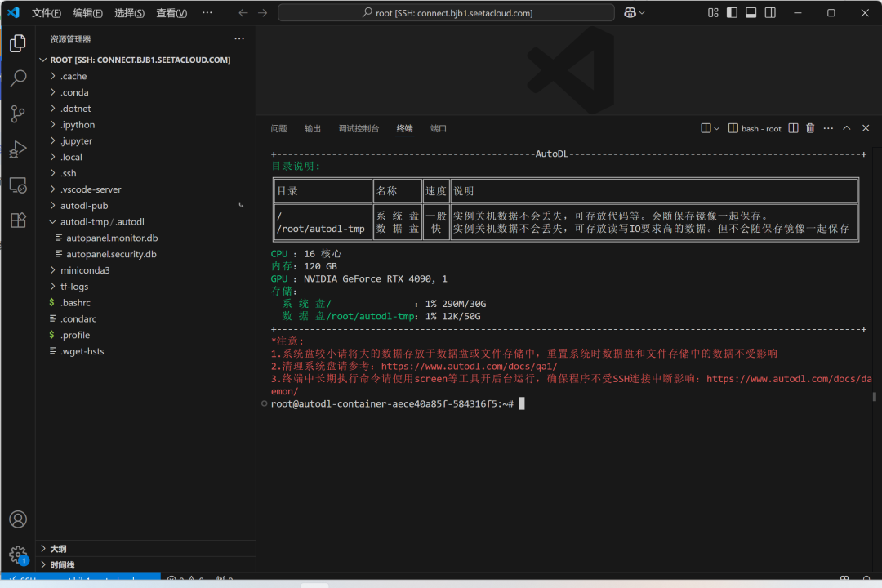Screen dimensions: 882x588
Task: Open the .bashrc file
Action: coord(146,303)
